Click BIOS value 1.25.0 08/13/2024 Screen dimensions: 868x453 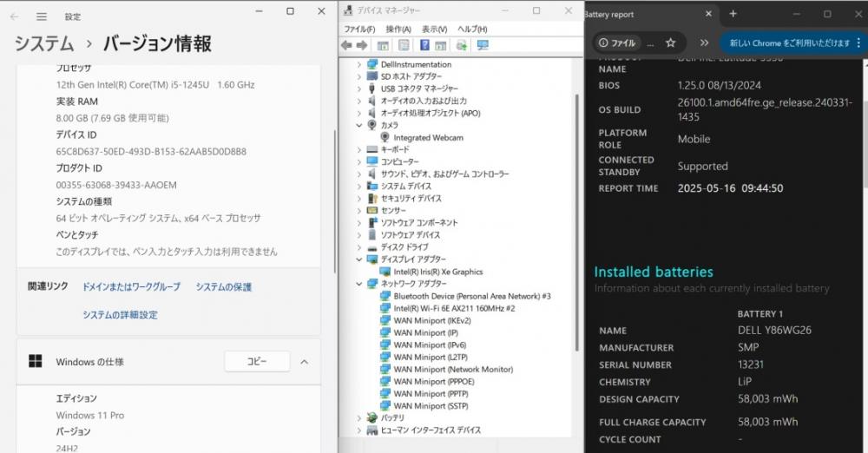click(719, 85)
